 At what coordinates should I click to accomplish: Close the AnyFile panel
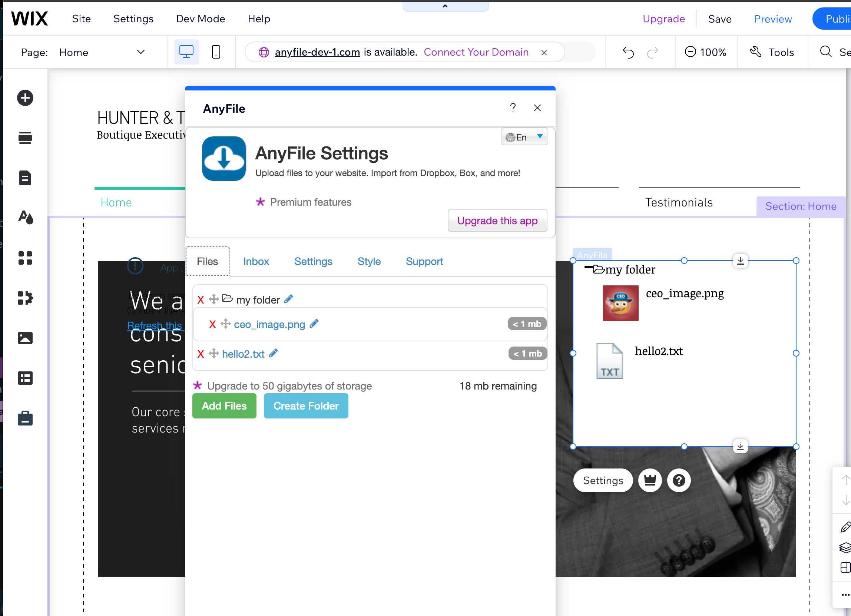537,108
